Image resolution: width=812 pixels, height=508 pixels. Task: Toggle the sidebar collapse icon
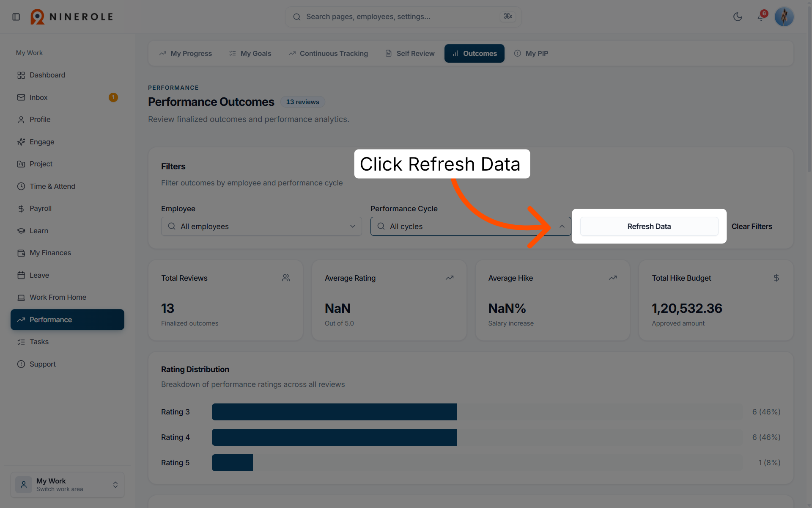pos(16,17)
